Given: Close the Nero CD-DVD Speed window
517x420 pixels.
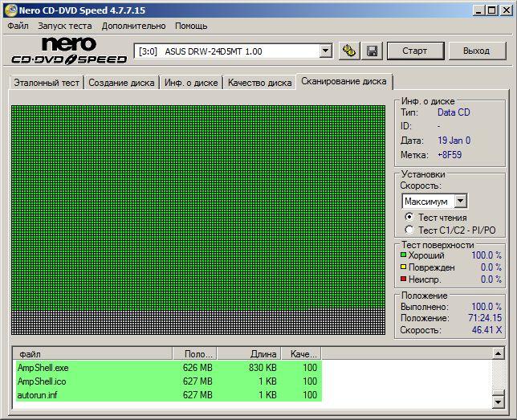Looking at the screenshot, I should 506,10.
